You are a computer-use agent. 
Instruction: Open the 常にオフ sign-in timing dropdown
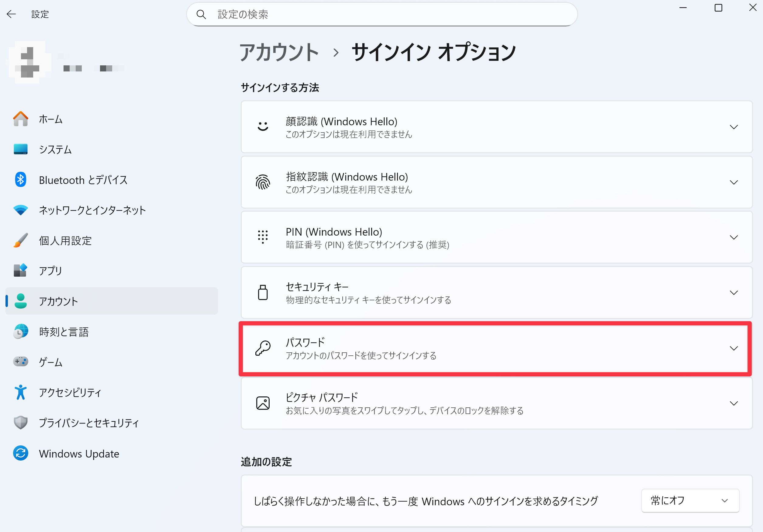click(690, 500)
